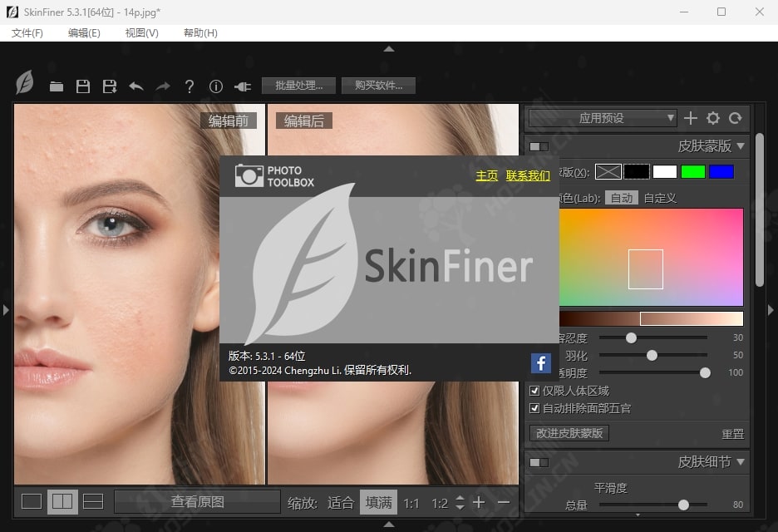Screen dimensions: 778x532
Task: Collapse the bottom panel with the arrow
Action: click(x=389, y=524)
